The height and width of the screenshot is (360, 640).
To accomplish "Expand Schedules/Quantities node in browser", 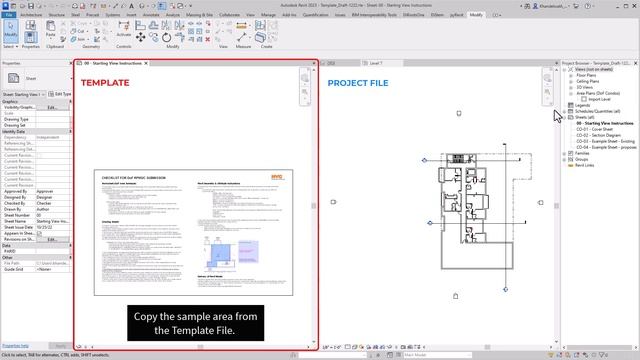I will click(x=564, y=111).
